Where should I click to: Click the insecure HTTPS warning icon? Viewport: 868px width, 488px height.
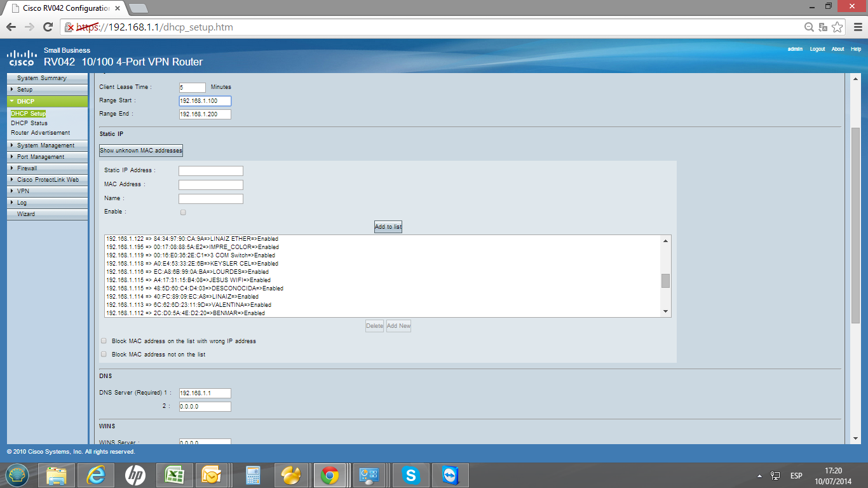click(70, 27)
